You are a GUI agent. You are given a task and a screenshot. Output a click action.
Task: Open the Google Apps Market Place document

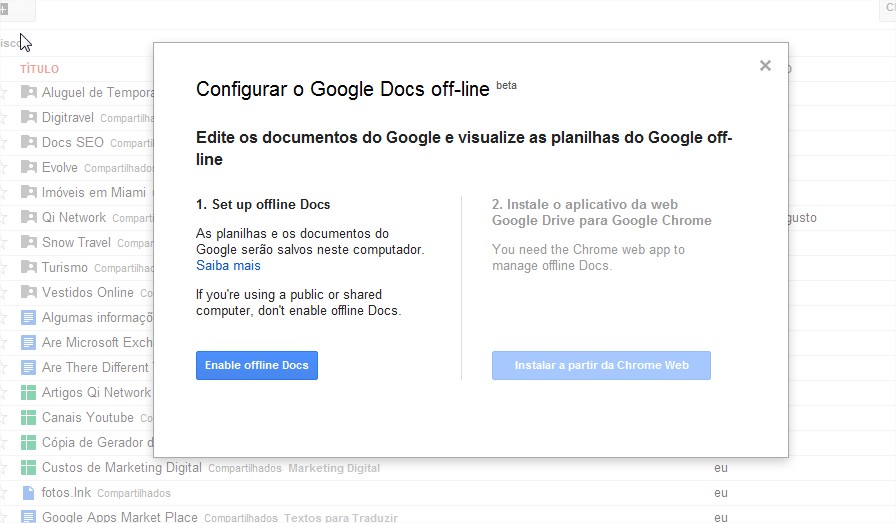(x=120, y=517)
